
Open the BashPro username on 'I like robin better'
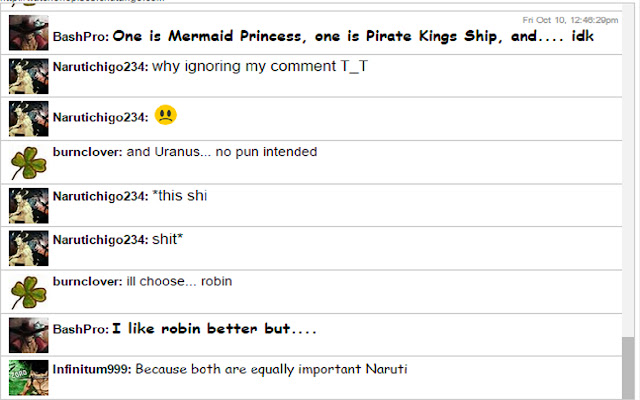[80, 329]
